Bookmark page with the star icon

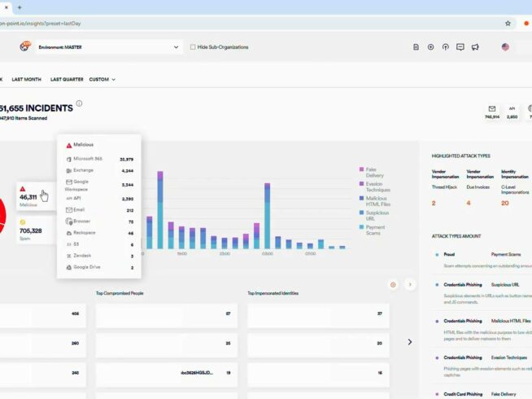click(x=508, y=24)
